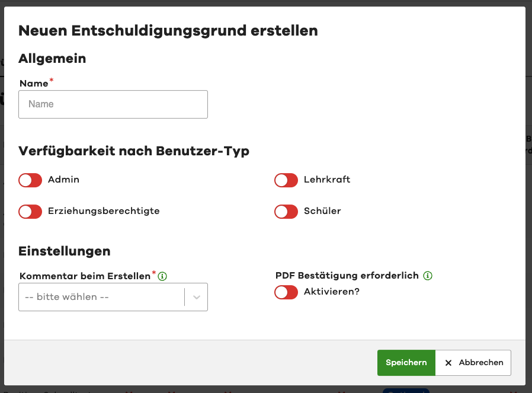Click the 'Aktivieren?' label text
The width and height of the screenshot is (532, 393).
point(332,292)
